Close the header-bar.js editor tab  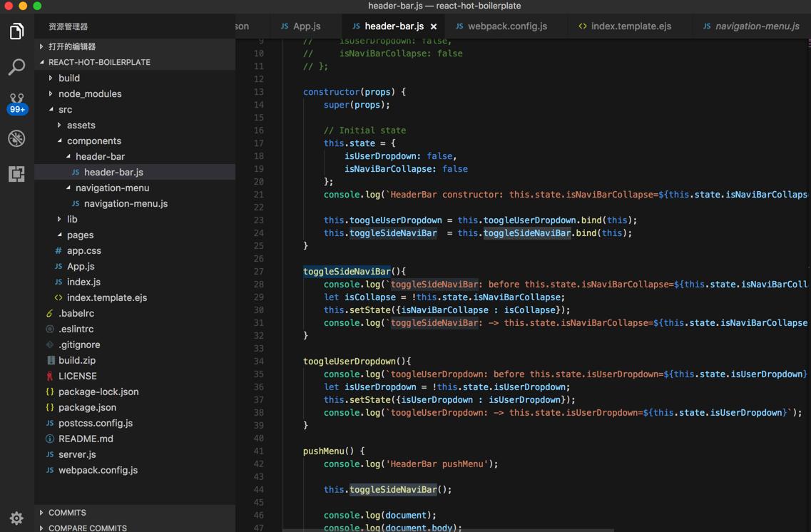pyautogui.click(x=434, y=26)
